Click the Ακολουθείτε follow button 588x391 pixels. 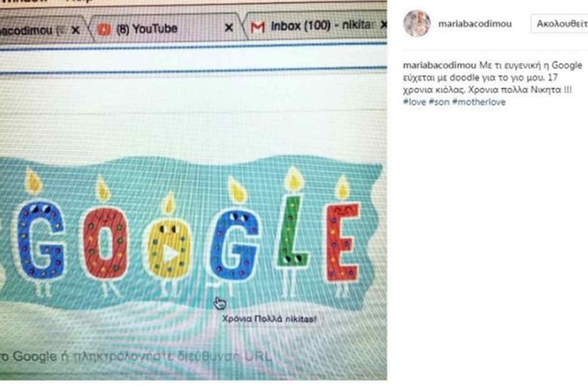coord(559,24)
